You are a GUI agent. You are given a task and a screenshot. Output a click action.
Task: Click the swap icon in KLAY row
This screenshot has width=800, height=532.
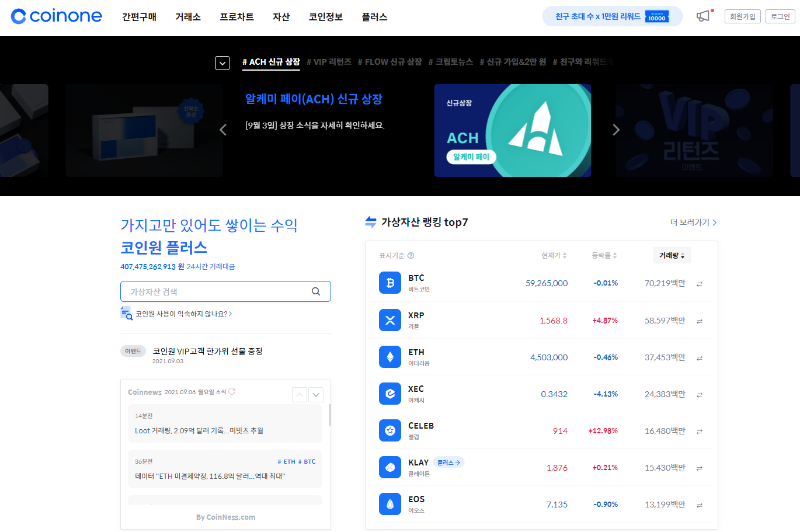click(x=700, y=468)
